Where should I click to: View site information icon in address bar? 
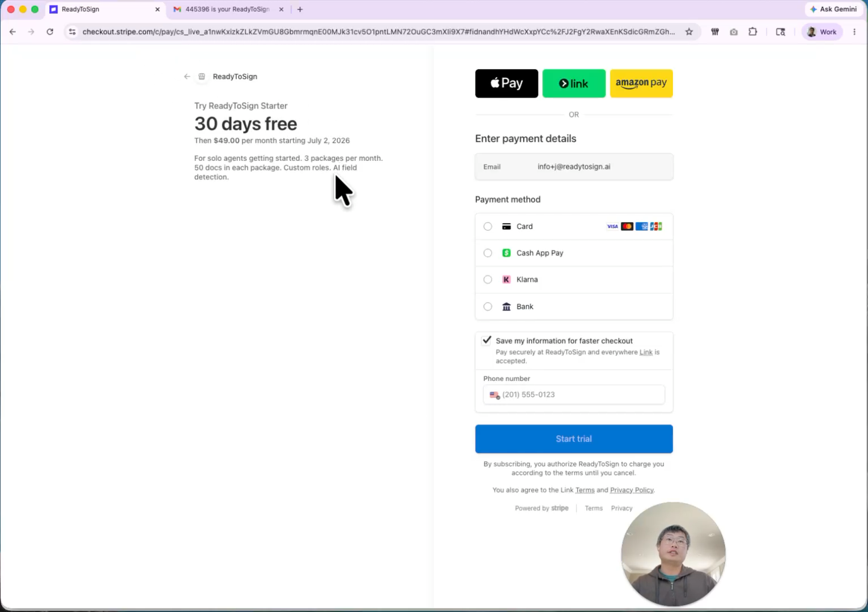[72, 32]
